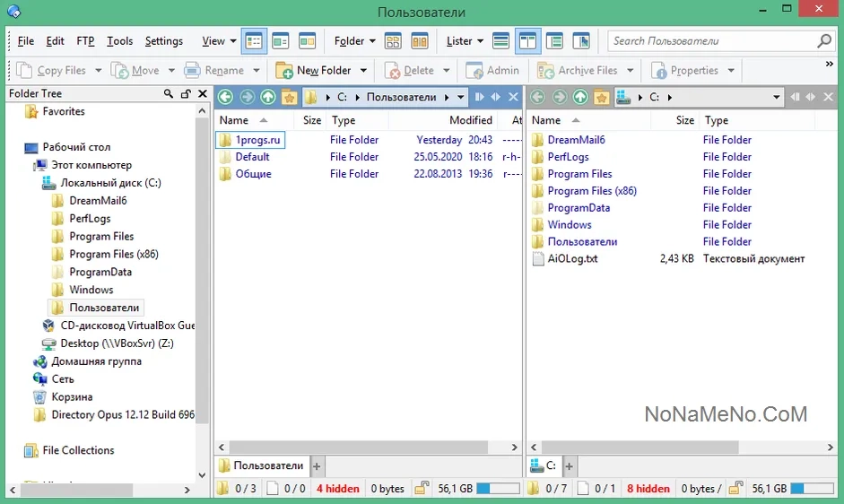The height and width of the screenshot is (504, 844).
Task: Expand the Lister dropdown
Action: (x=465, y=41)
